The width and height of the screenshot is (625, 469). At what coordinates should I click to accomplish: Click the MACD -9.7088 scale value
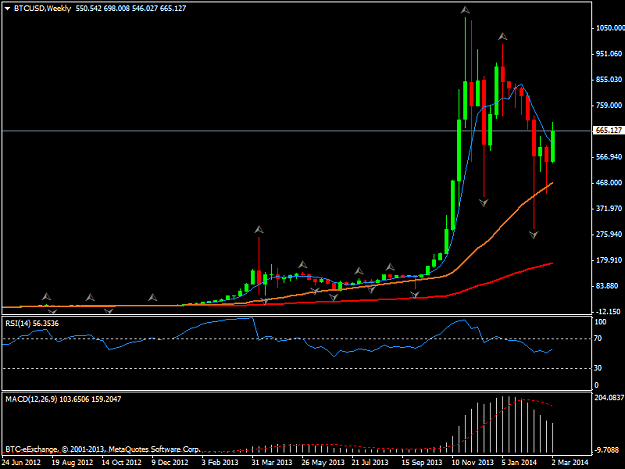[x=607, y=450]
